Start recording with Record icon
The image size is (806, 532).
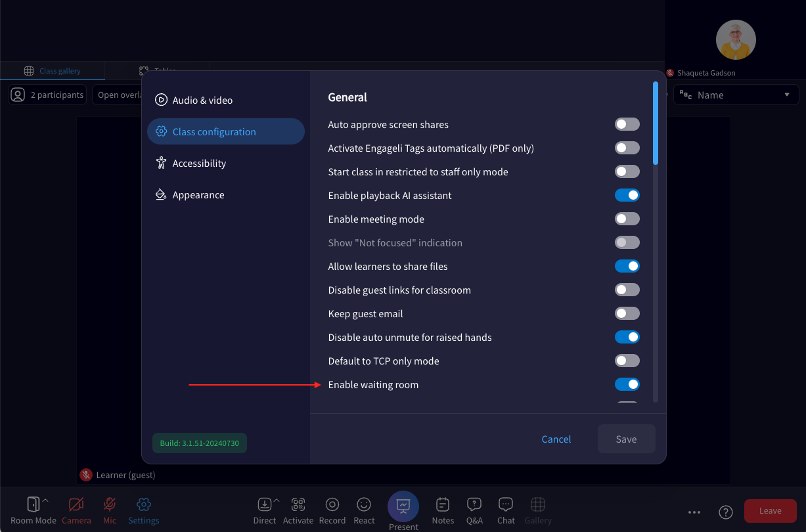tap(332, 504)
